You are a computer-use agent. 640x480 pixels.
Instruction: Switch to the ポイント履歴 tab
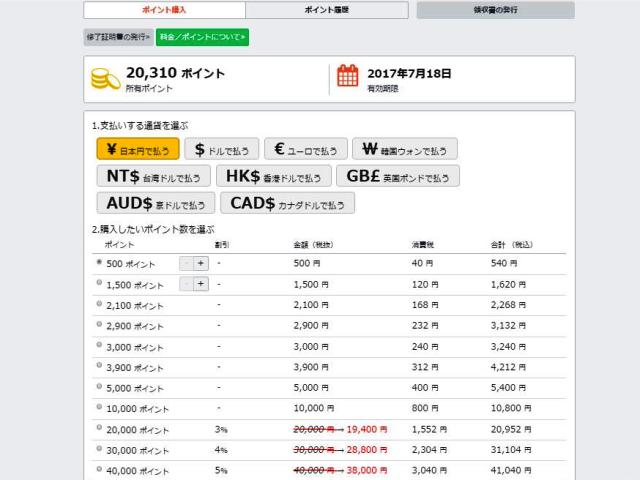[327, 10]
